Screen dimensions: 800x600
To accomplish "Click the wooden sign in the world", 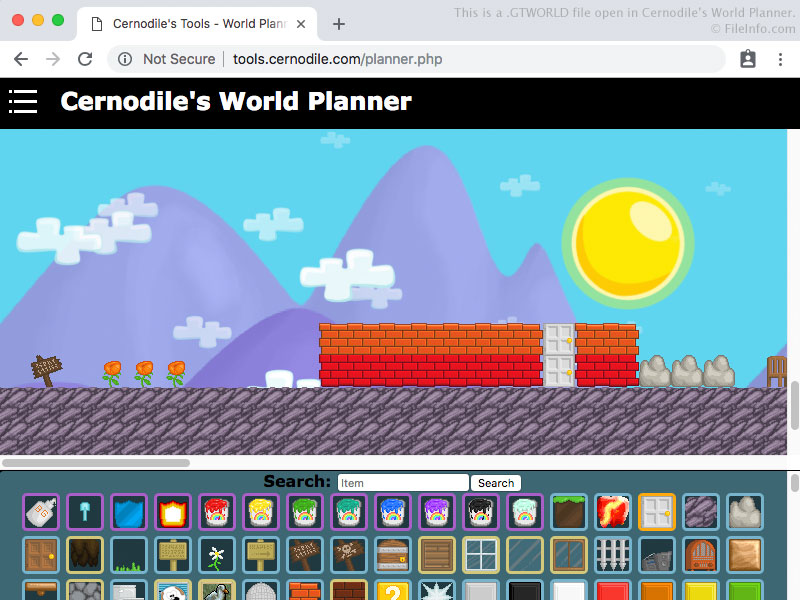I will (46, 370).
